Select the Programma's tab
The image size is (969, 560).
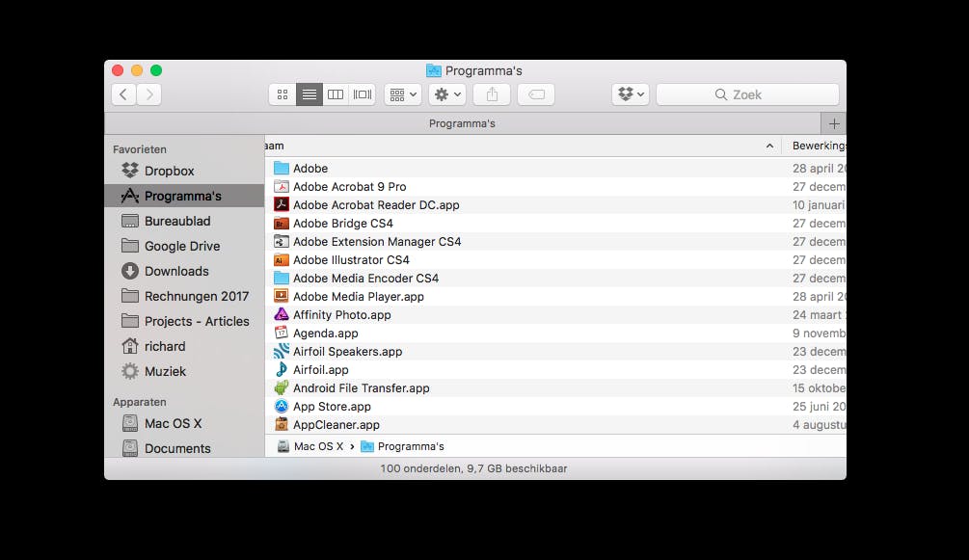[x=462, y=123]
